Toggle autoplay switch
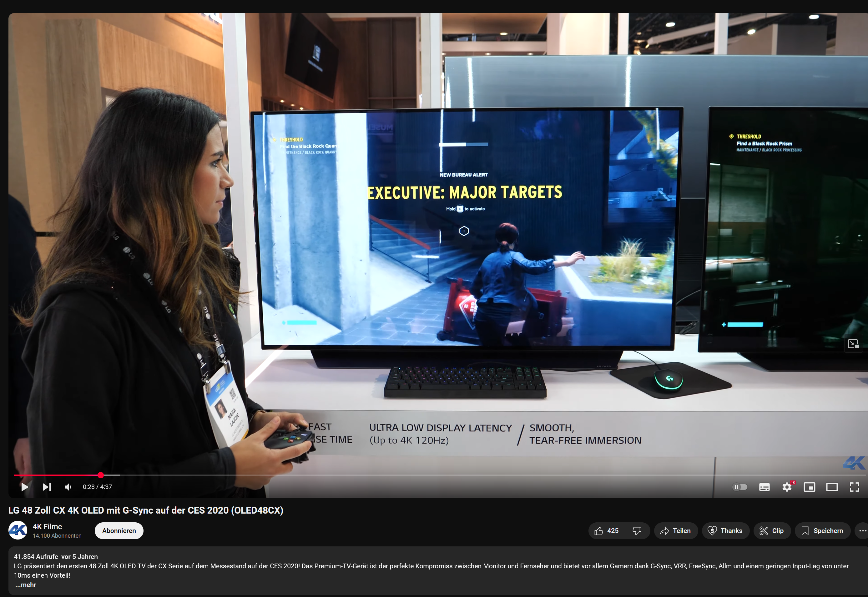The image size is (868, 597). pyautogui.click(x=739, y=487)
